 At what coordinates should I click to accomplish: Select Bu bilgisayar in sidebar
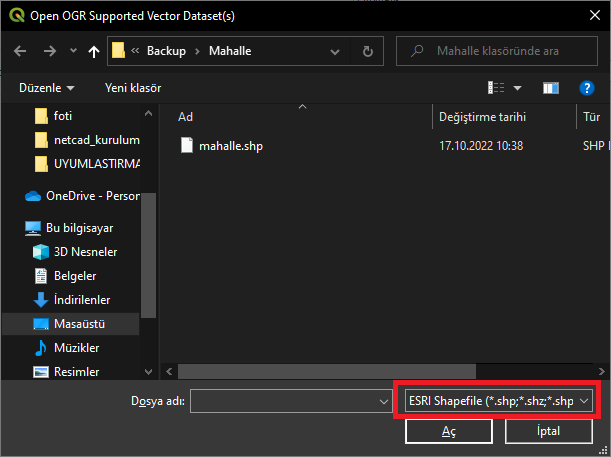69,228
